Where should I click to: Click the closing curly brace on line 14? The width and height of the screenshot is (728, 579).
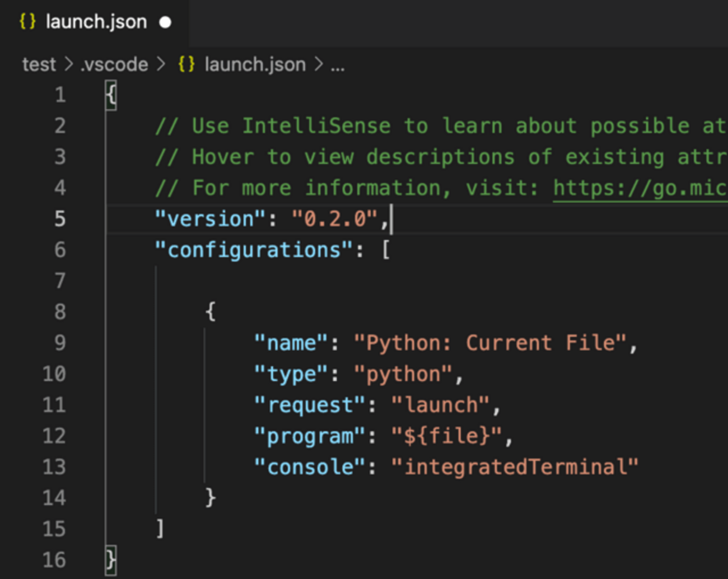click(x=211, y=498)
